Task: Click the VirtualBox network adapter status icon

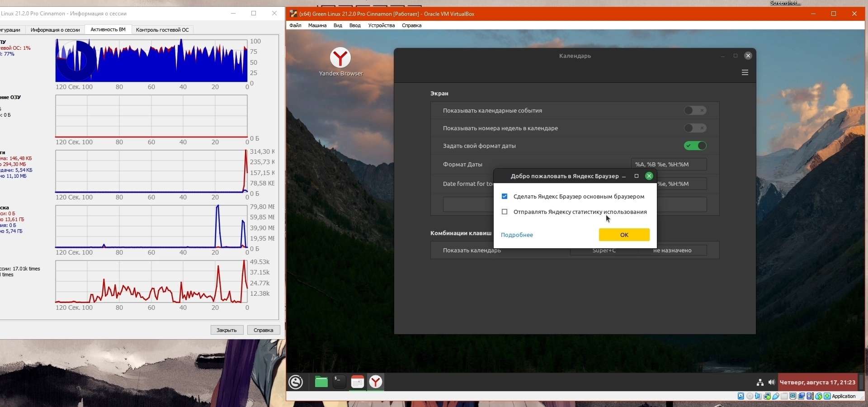Action: (767, 396)
